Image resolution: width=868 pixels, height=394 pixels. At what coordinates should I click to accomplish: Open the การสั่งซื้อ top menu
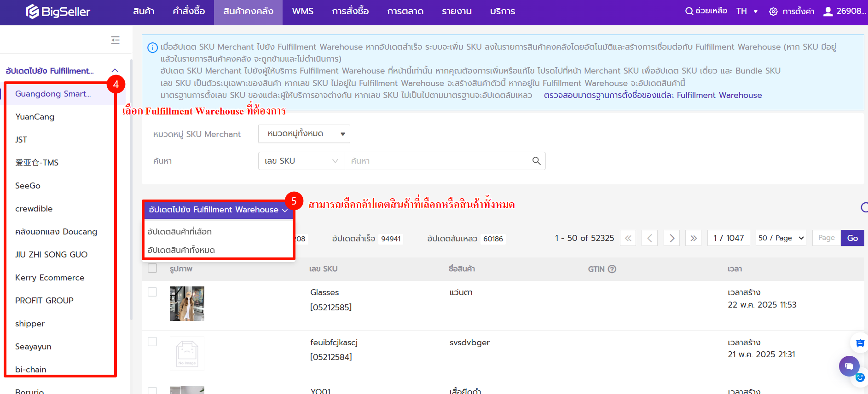350,11
